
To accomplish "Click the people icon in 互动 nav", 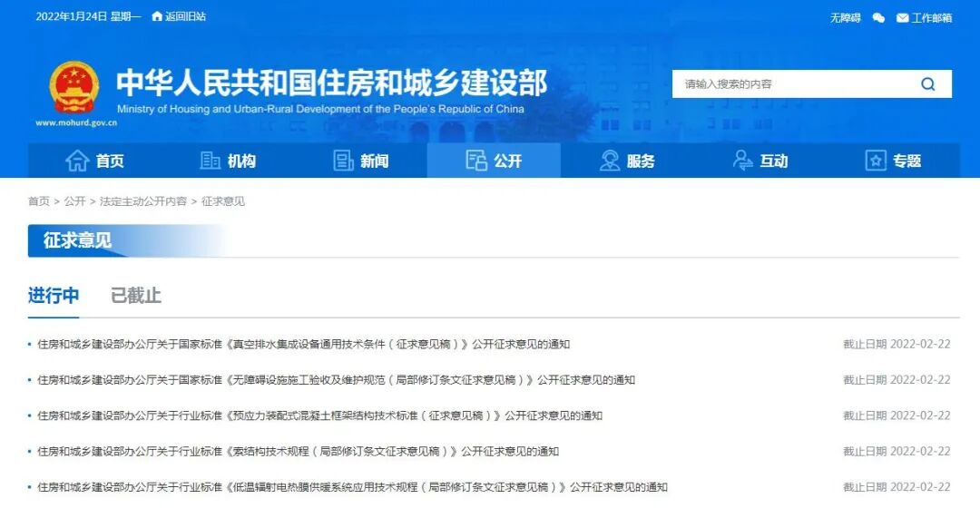I will tap(742, 161).
